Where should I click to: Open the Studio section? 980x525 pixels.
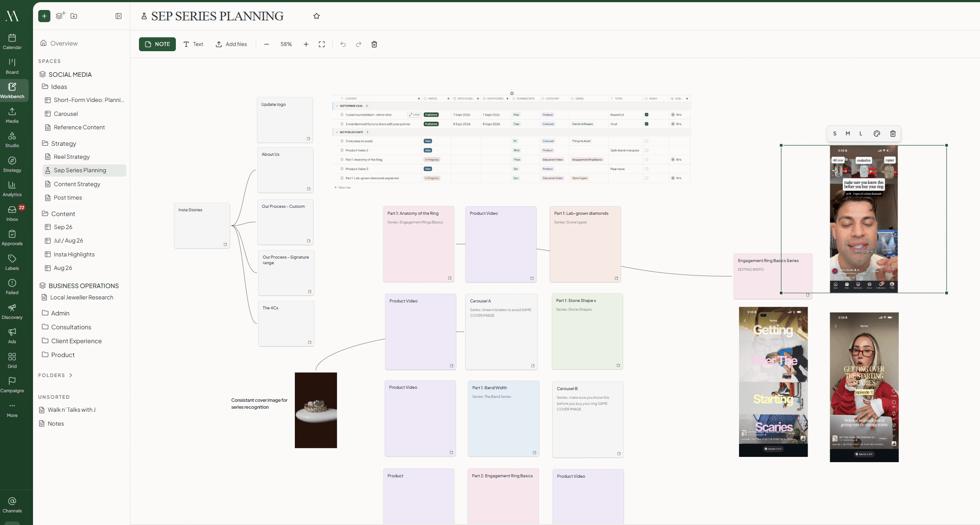coord(12,140)
